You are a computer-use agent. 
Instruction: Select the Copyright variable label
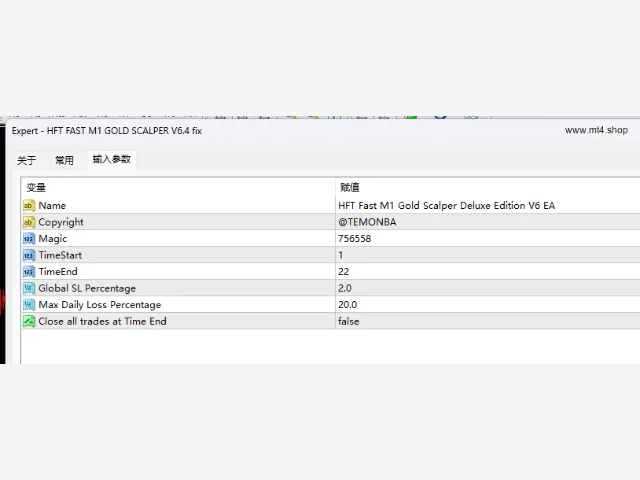61,222
